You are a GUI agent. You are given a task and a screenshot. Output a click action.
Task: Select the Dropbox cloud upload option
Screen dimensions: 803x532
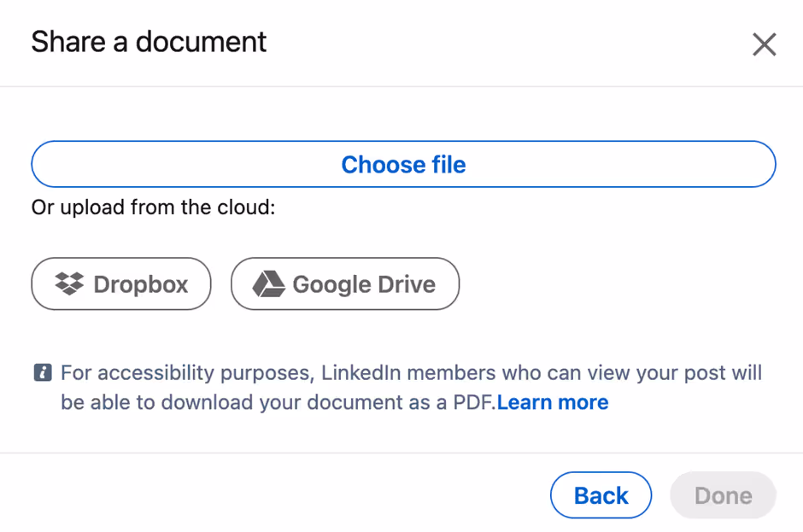pyautogui.click(x=120, y=283)
